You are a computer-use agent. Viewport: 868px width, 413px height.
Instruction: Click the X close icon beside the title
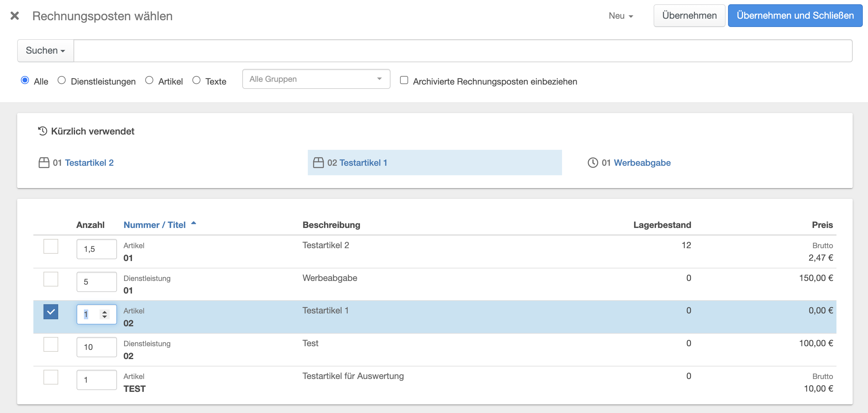tap(14, 16)
